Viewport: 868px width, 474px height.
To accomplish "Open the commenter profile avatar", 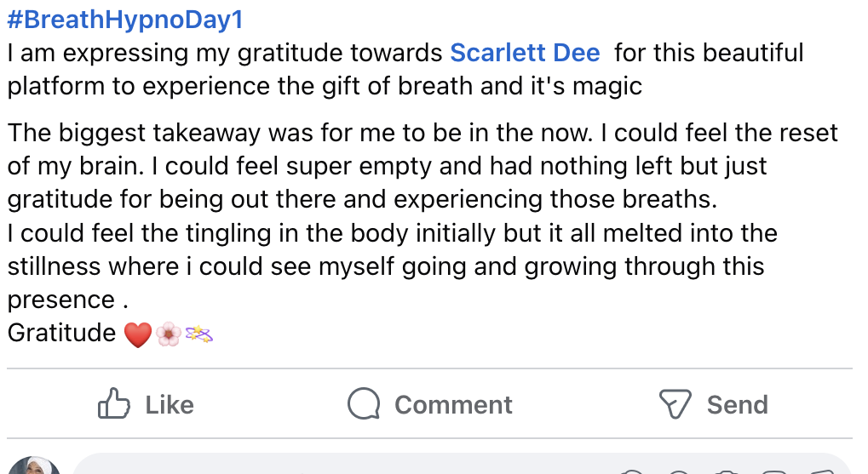I will (x=34, y=465).
